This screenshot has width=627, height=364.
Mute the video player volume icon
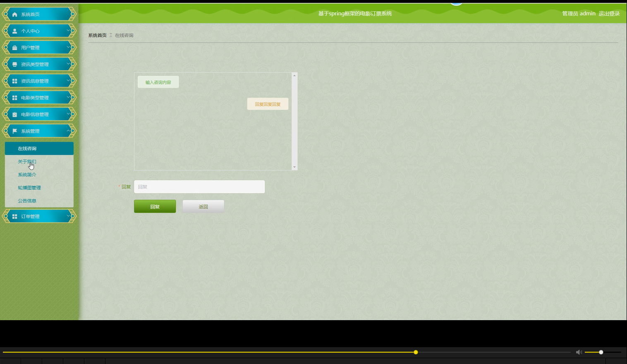tap(579, 352)
